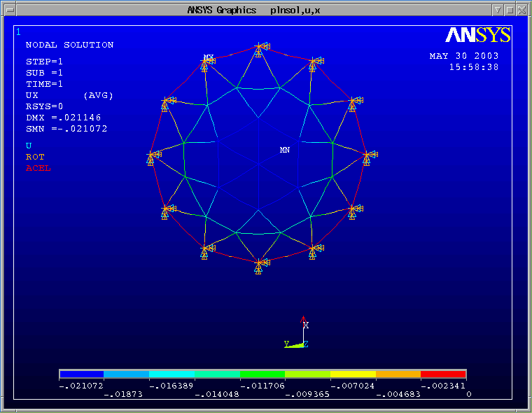Screen dimensions: 532x413
Task: Click the red ACEL legend label
Action: 38,168
